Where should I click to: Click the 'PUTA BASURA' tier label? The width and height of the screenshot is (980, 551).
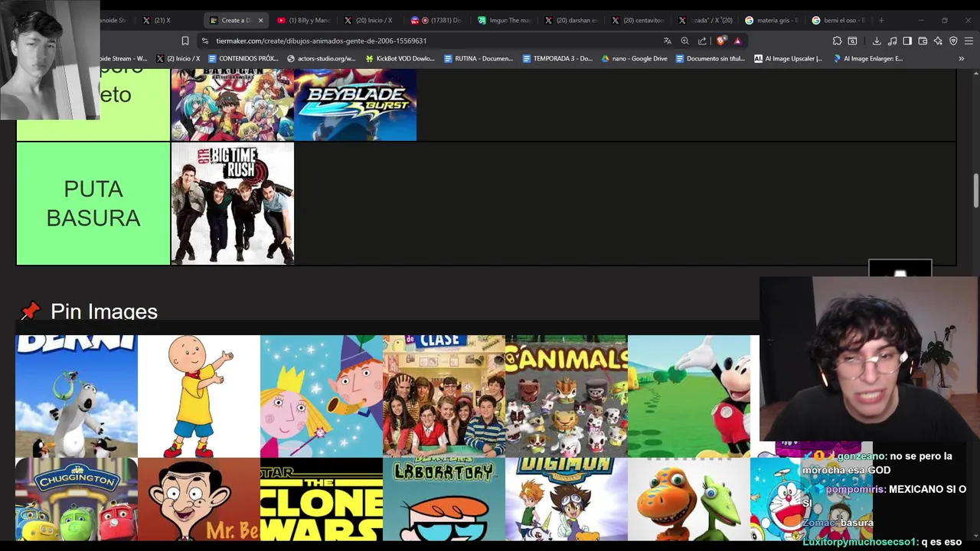93,204
